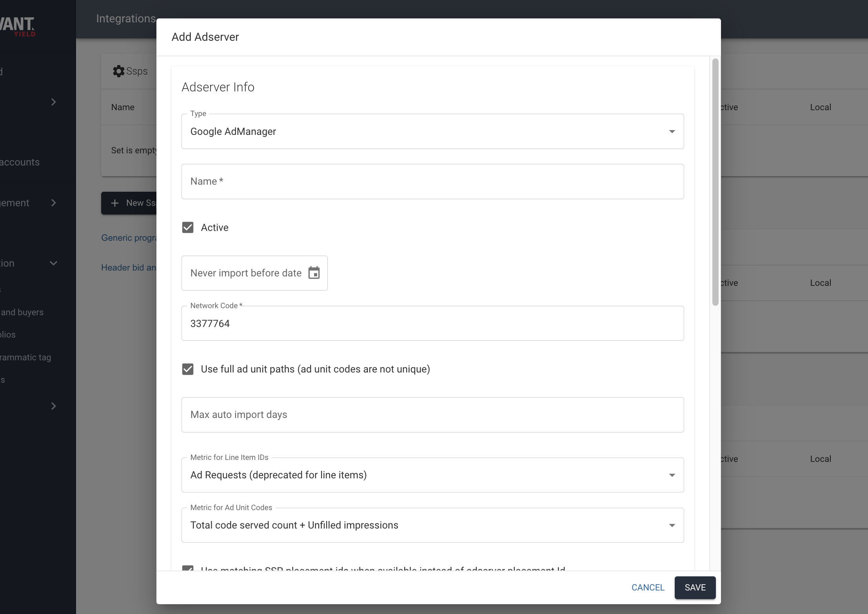Viewport: 868px width, 614px height.
Task: Open the Generic programmatic link
Action: pyautogui.click(x=129, y=238)
